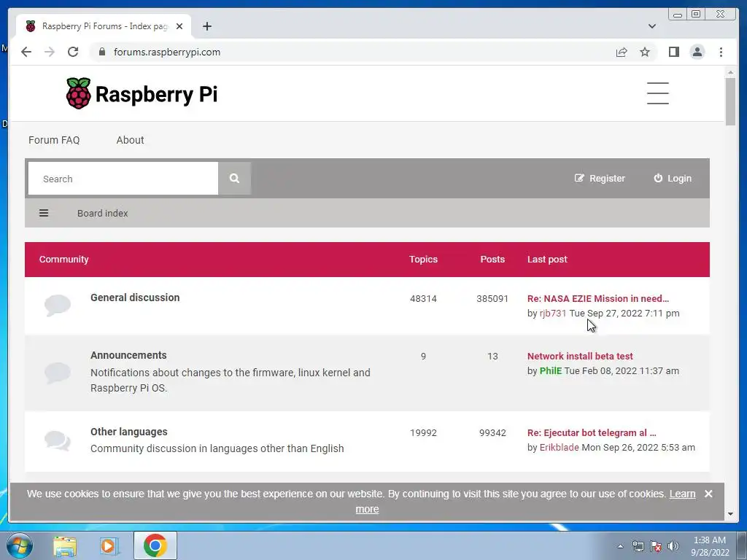Image resolution: width=747 pixels, height=560 pixels.
Task: Open the 'Network install beta test' post
Action: click(x=580, y=356)
